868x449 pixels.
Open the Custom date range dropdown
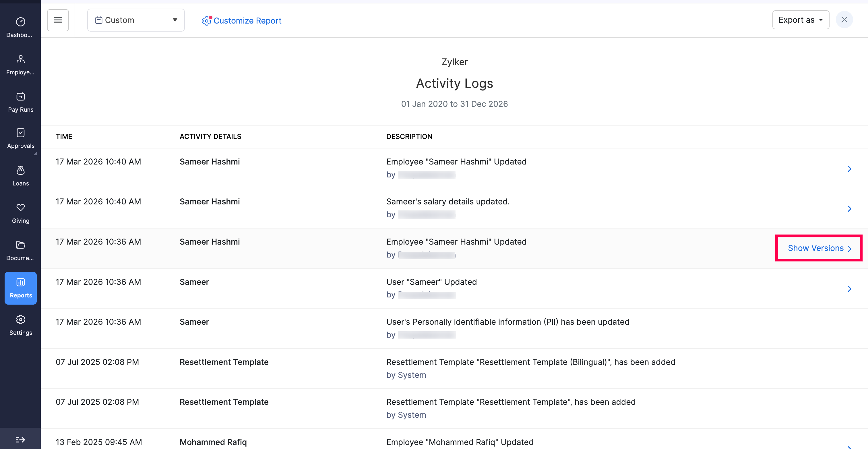click(x=136, y=20)
